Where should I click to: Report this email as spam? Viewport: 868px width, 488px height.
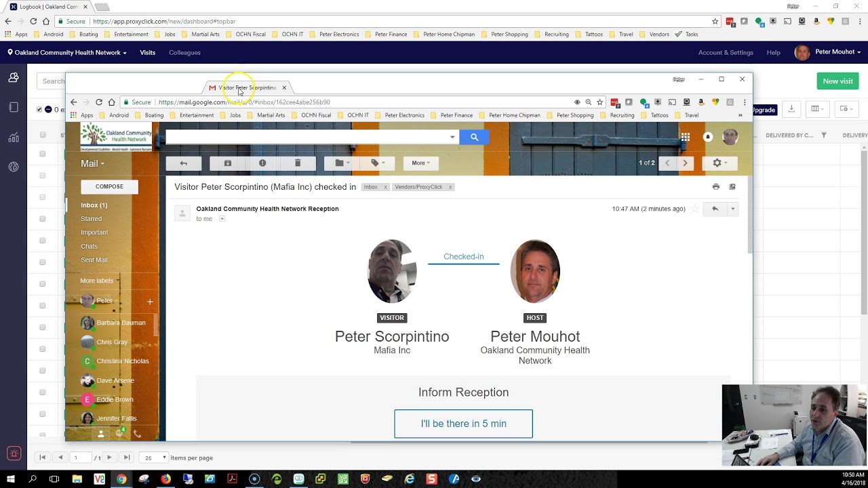click(x=262, y=163)
